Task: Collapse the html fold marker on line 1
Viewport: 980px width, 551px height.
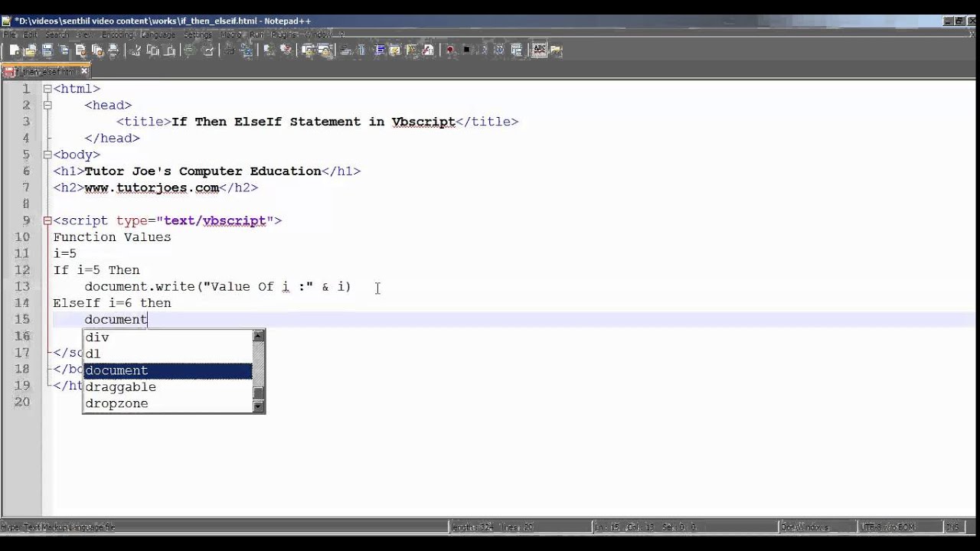Action: click(47, 89)
